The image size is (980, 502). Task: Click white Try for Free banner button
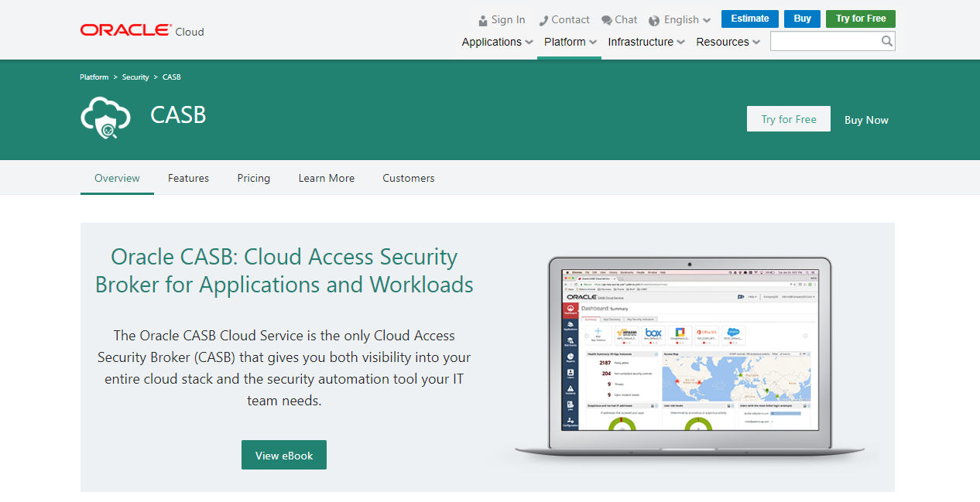click(x=789, y=119)
